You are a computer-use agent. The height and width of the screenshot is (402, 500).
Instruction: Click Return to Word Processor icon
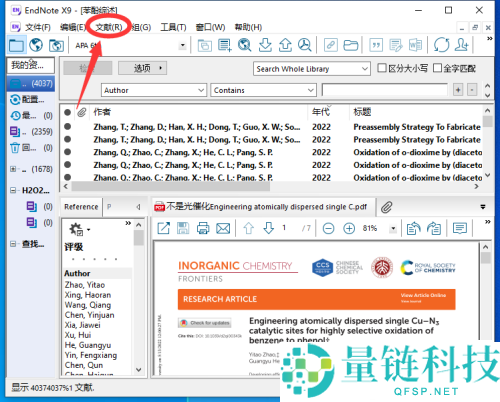point(415,45)
